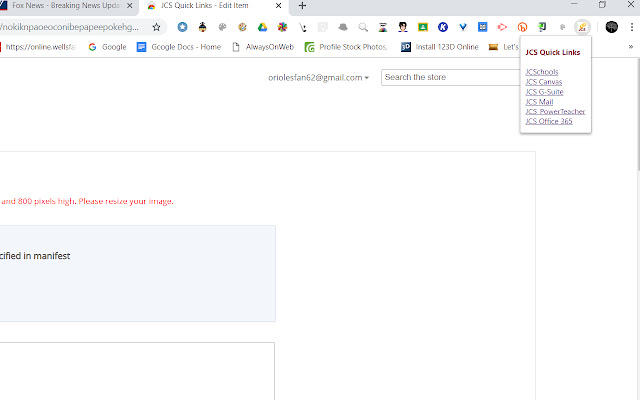
Task: Click the 'JCS Quick Links' popup heading
Action: (x=553, y=52)
